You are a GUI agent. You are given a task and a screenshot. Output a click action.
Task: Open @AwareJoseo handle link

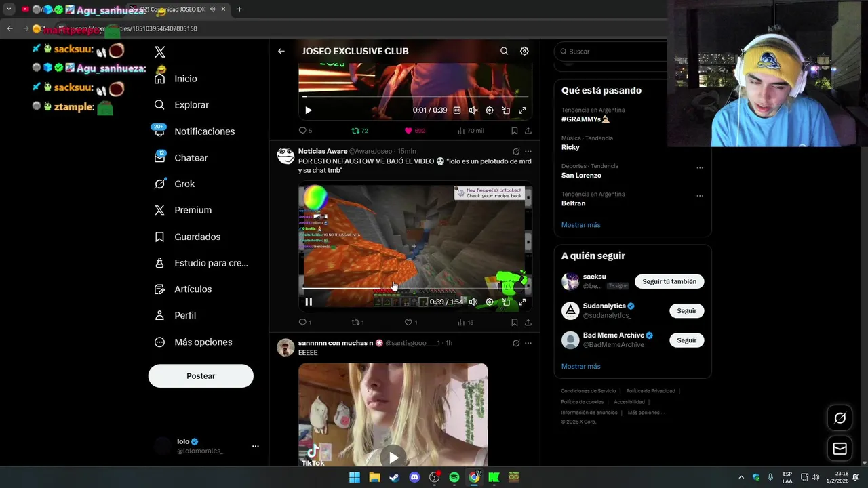coord(371,151)
